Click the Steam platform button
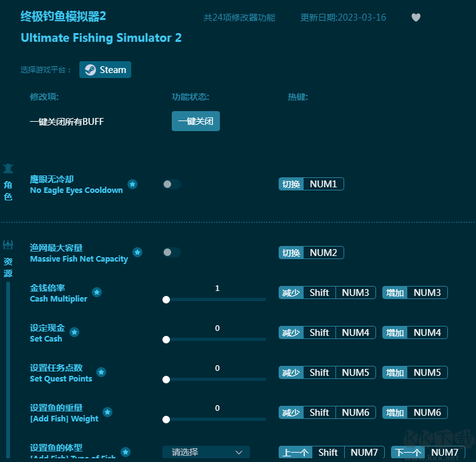Screen dimensions: 476x462 105,70
